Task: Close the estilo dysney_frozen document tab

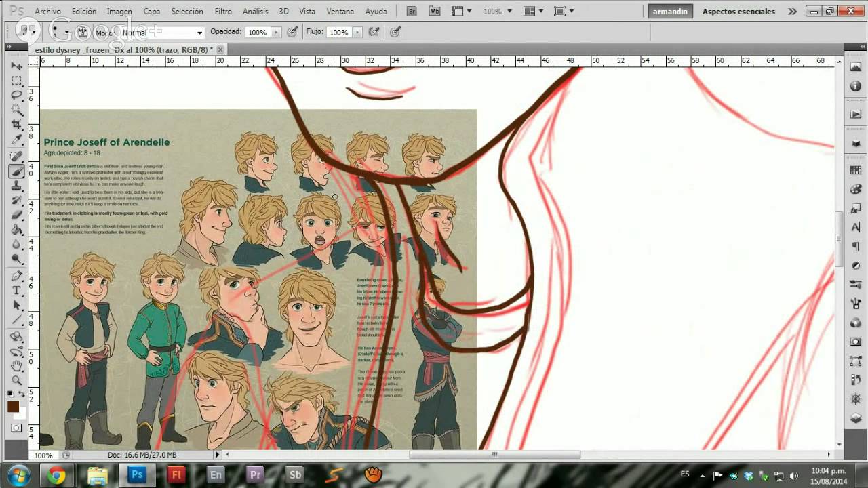Action: (220, 49)
